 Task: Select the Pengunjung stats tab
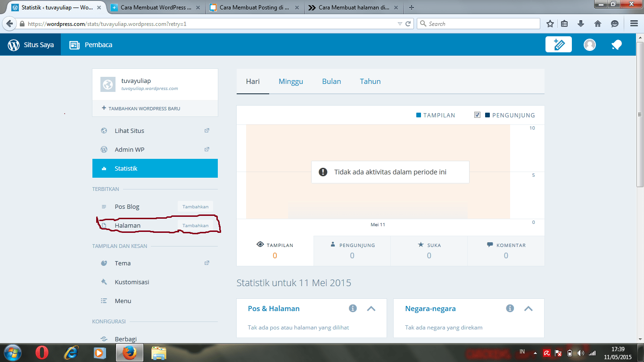[x=352, y=251]
